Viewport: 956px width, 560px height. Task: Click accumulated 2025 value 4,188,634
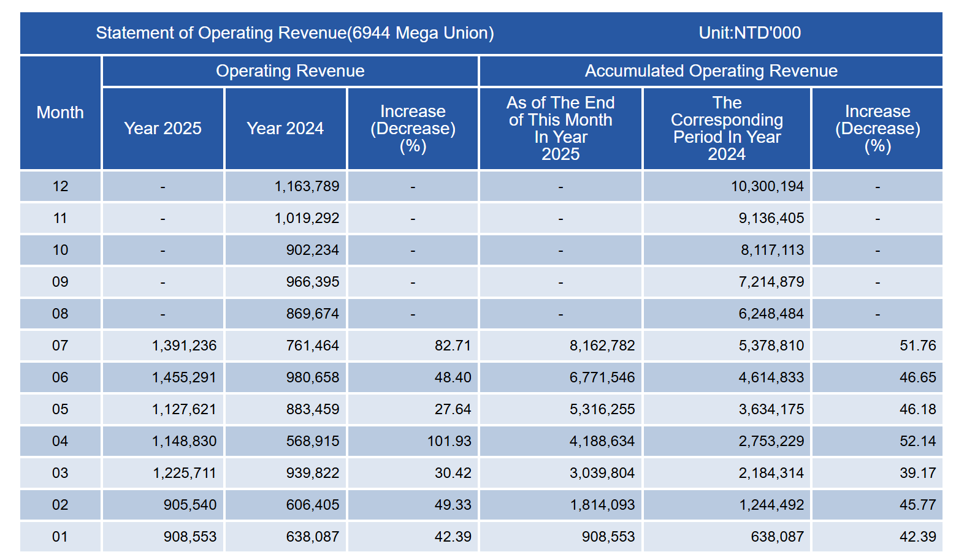[602, 441]
